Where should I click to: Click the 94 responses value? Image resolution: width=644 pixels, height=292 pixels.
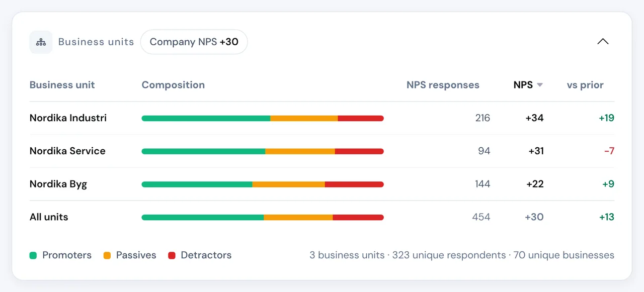coord(484,151)
